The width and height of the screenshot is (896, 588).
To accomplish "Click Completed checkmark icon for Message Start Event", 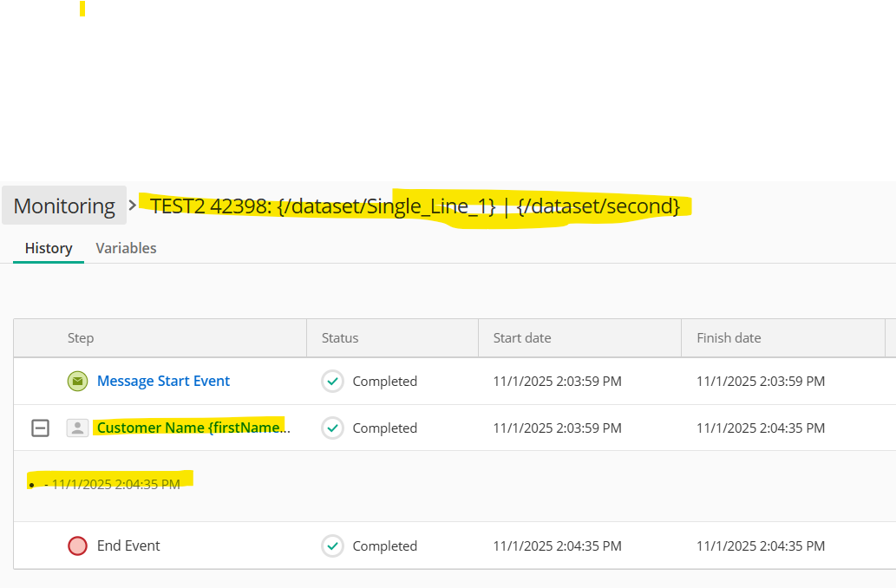I will 333,382.
